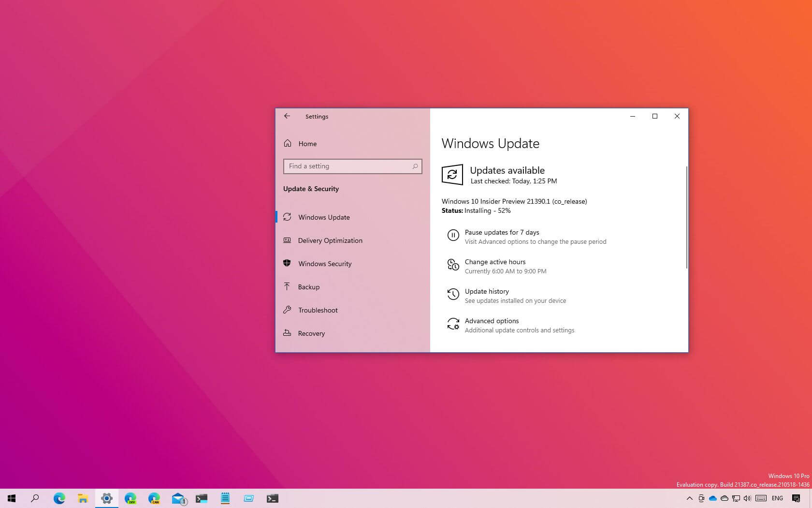The image size is (812, 508).
Task: Select Windows Update in the sidebar
Action: click(x=323, y=217)
